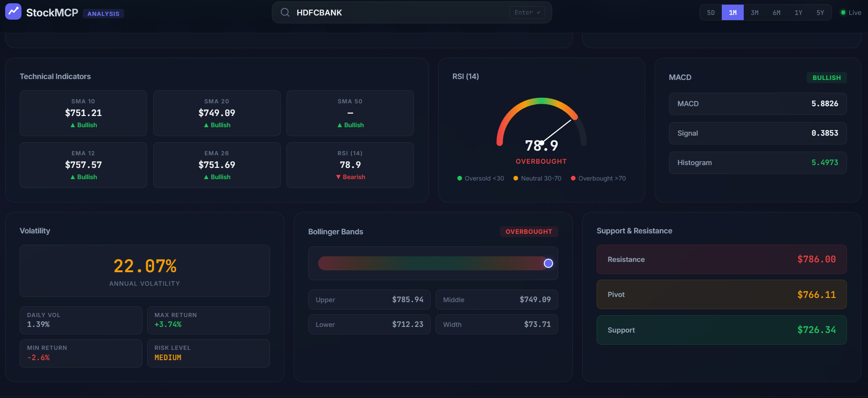This screenshot has width=868, height=398.
Task: Click the StockMCP logo icon
Action: pos(13,12)
